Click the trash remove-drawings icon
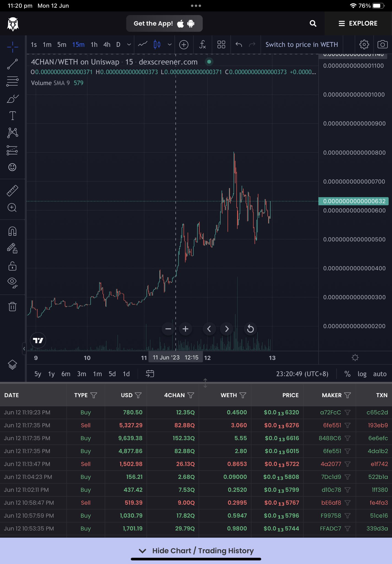This screenshot has height=564, width=392. tap(12, 306)
